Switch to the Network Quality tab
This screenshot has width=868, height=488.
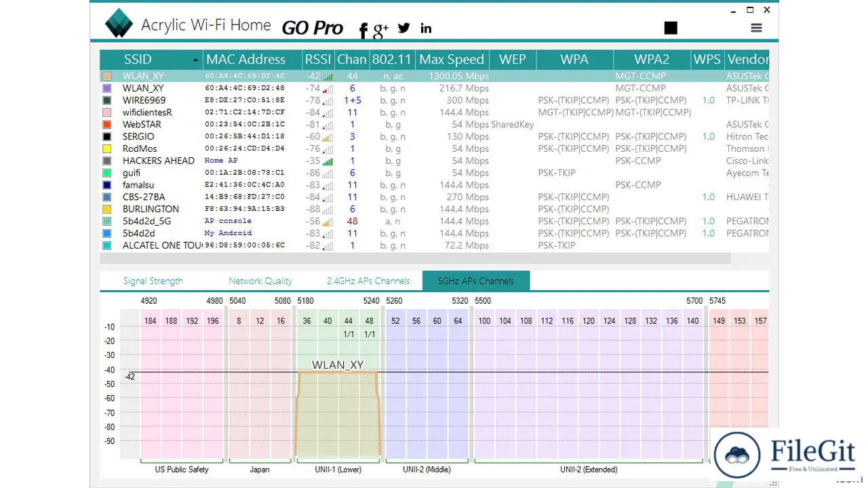click(260, 281)
